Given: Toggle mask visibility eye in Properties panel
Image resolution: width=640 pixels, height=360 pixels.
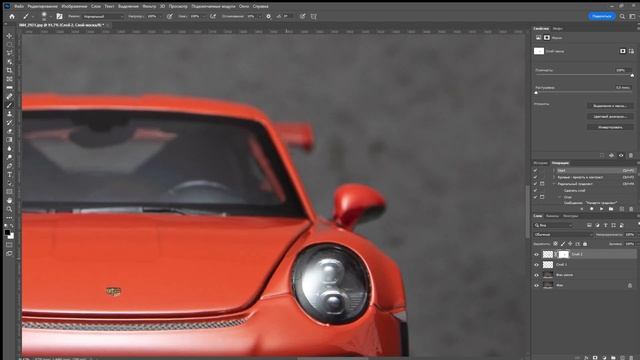Looking at the screenshot, I should tap(621, 156).
